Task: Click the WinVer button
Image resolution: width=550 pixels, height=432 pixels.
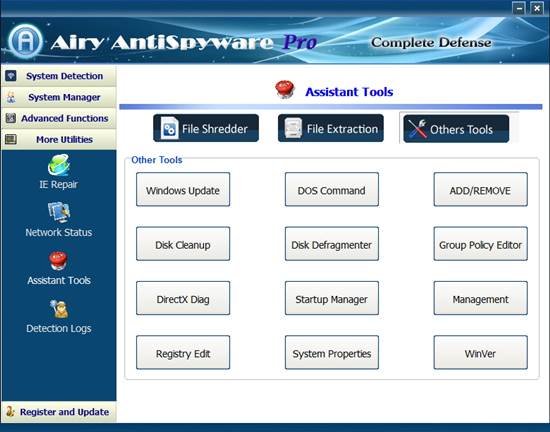Action: (x=481, y=352)
